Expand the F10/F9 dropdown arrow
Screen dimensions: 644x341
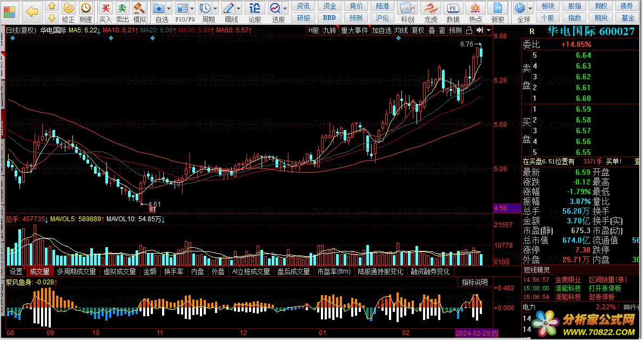(192, 9)
